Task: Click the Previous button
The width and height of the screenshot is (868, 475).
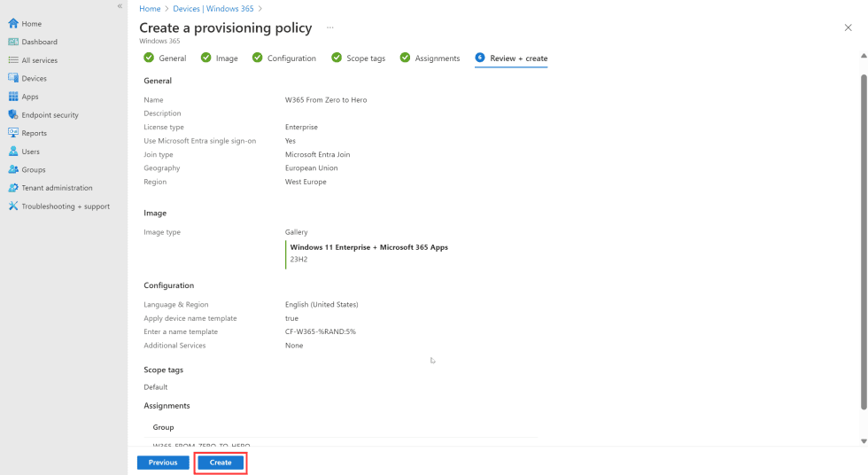Action: [163, 463]
